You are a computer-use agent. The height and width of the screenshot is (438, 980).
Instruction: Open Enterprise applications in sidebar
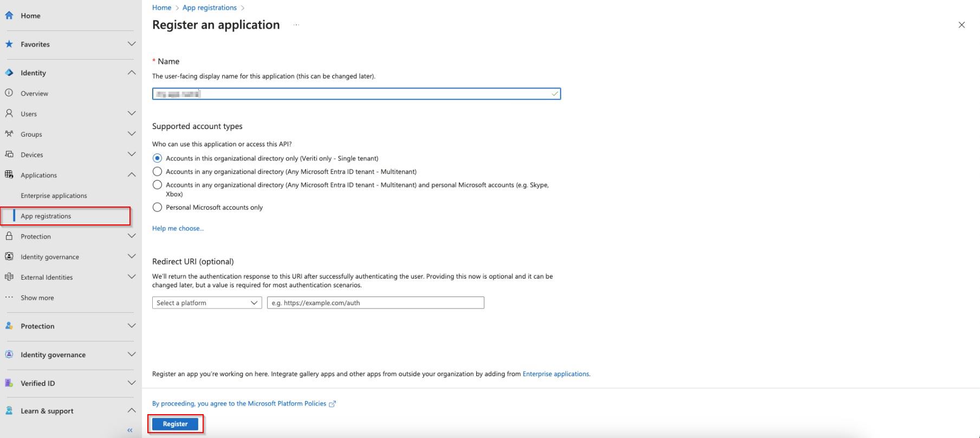pos(54,196)
